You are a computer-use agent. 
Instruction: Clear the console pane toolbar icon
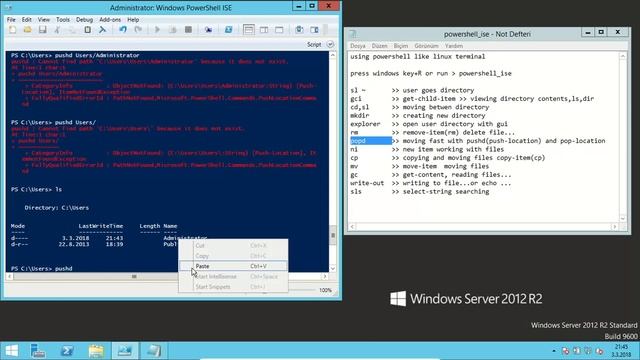[x=102, y=30]
